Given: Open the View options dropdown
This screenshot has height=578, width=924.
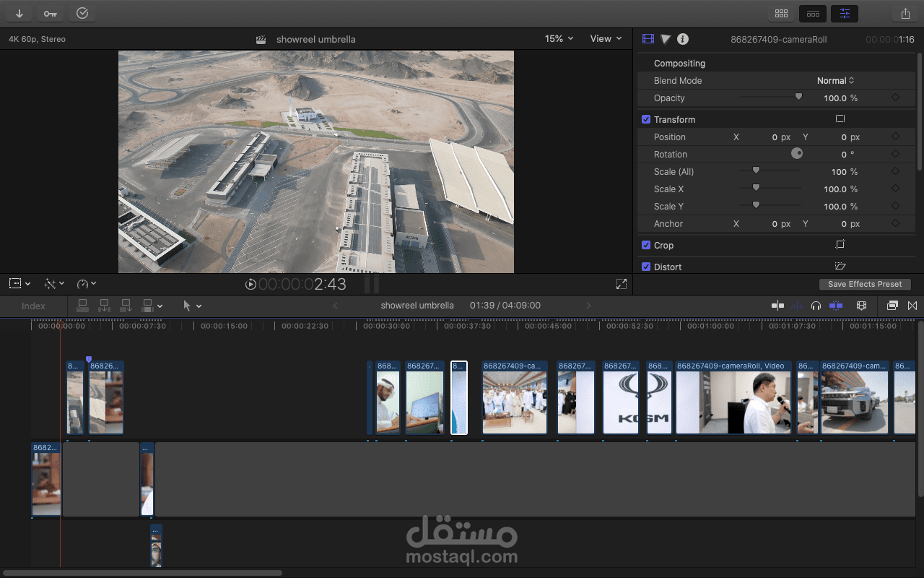Looking at the screenshot, I should point(606,39).
